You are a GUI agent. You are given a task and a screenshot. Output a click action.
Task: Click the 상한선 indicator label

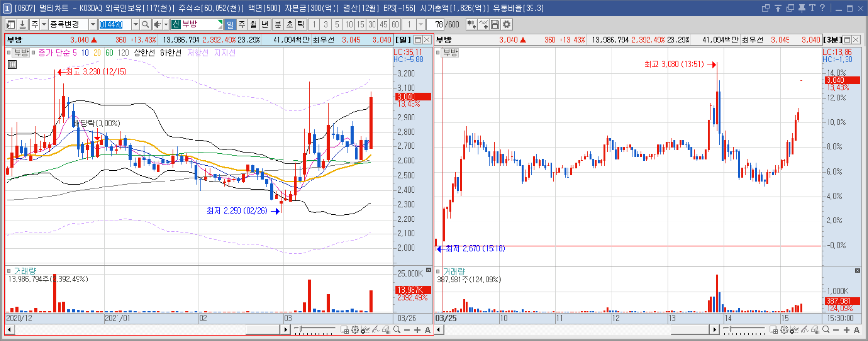(x=144, y=53)
